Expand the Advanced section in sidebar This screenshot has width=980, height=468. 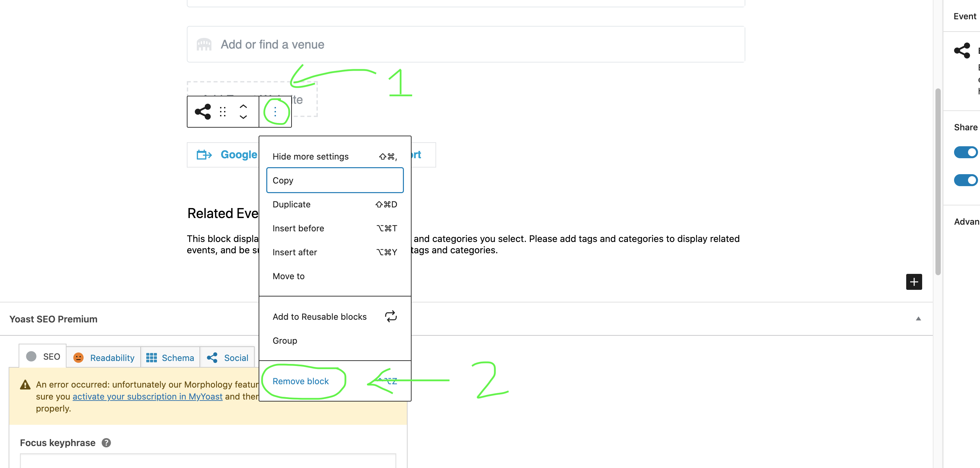(x=966, y=222)
